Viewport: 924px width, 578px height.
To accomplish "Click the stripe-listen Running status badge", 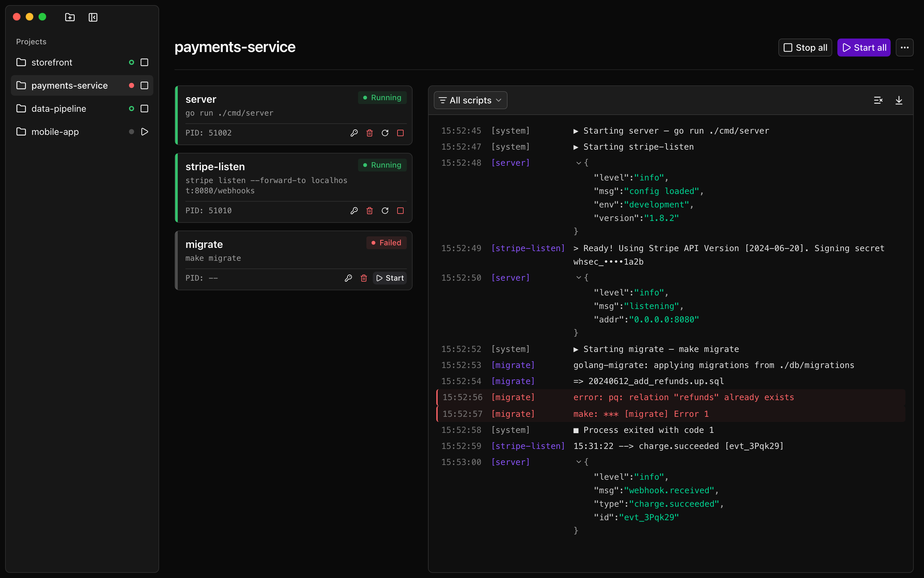I will click(x=382, y=165).
